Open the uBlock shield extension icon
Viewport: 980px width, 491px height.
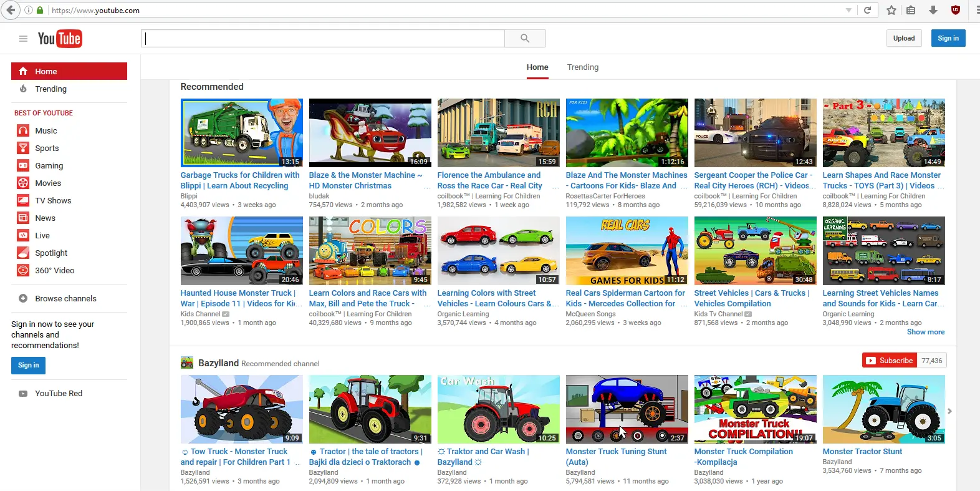(x=955, y=10)
